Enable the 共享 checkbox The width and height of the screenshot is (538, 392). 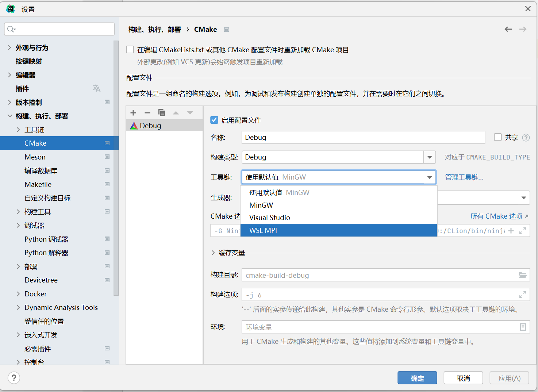[x=498, y=137]
